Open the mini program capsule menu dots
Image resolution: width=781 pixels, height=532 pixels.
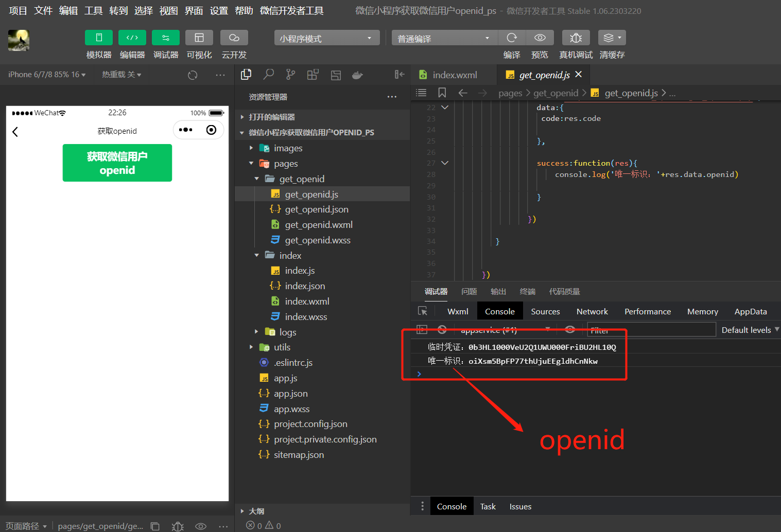point(186,130)
